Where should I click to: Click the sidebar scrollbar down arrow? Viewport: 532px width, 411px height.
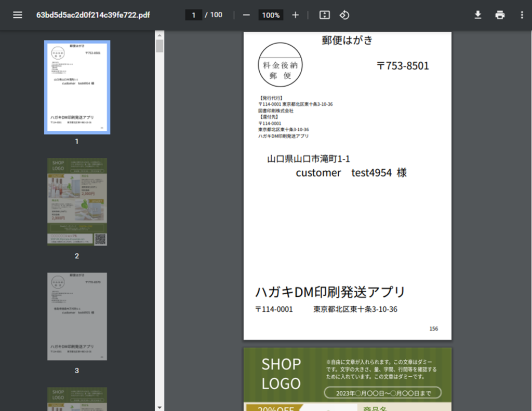pos(159,407)
